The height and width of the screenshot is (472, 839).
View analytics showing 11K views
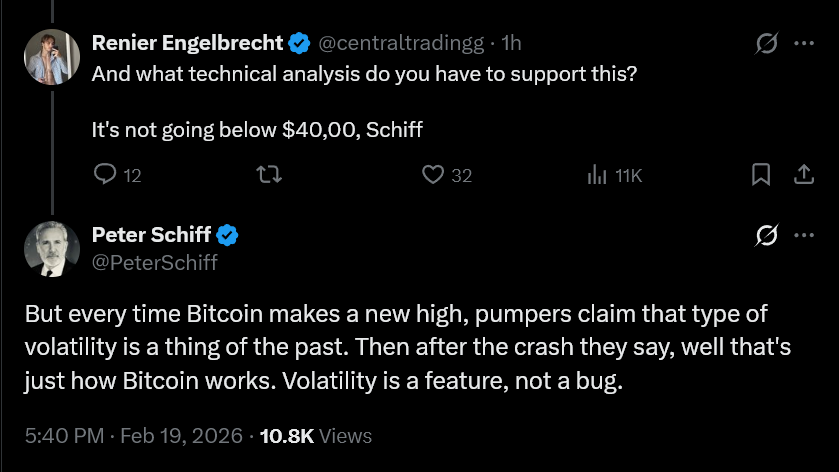(597, 175)
